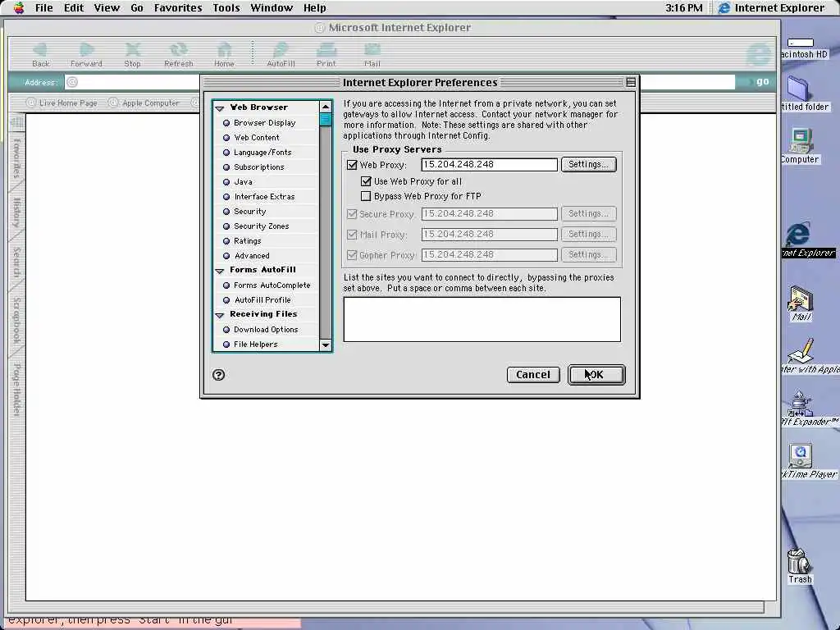This screenshot has width=840, height=630.
Task: Open the Apple menu icon
Action: tap(19, 7)
